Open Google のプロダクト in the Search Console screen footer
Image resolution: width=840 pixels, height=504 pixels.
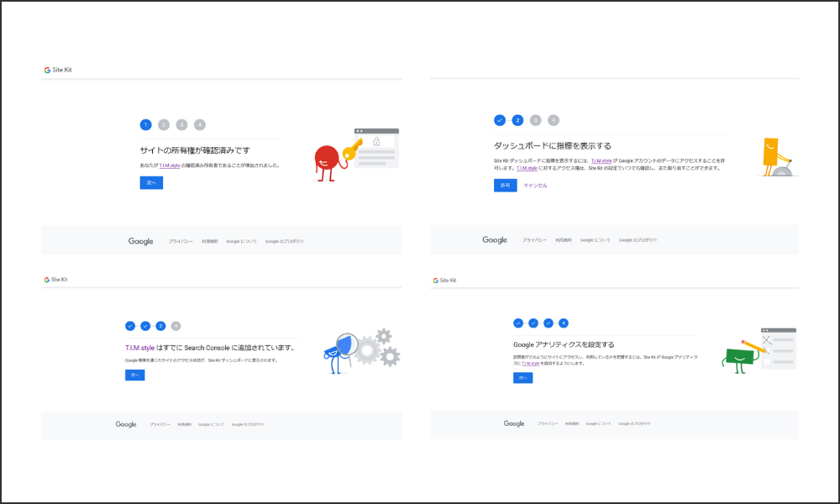point(248,425)
